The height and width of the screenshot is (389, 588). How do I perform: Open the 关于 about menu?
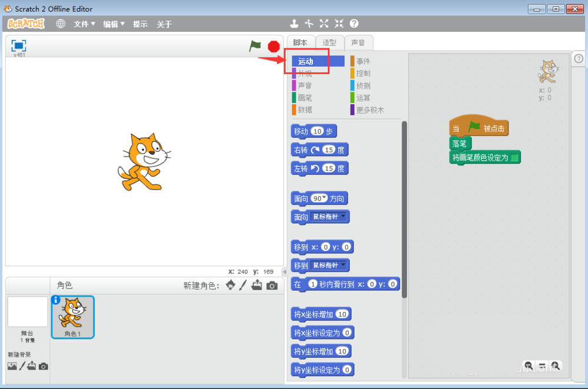pos(164,24)
